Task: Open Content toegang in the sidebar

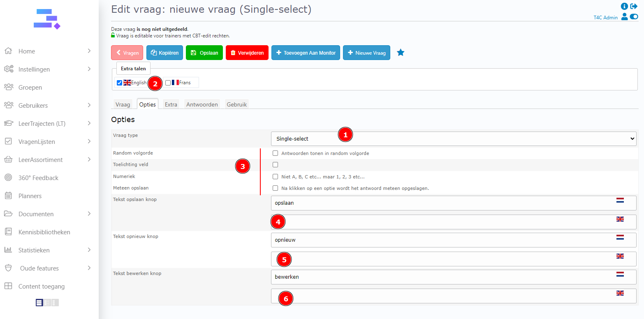Action: point(41,287)
